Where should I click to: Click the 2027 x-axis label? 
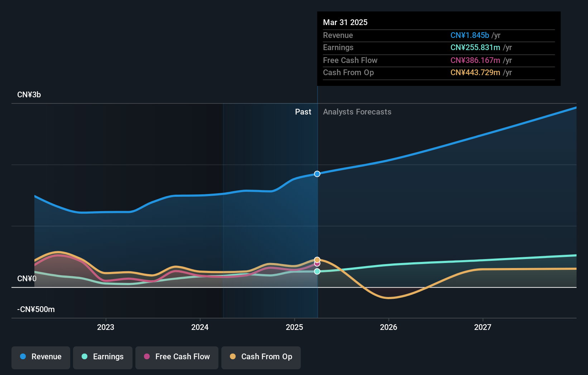[x=483, y=327]
